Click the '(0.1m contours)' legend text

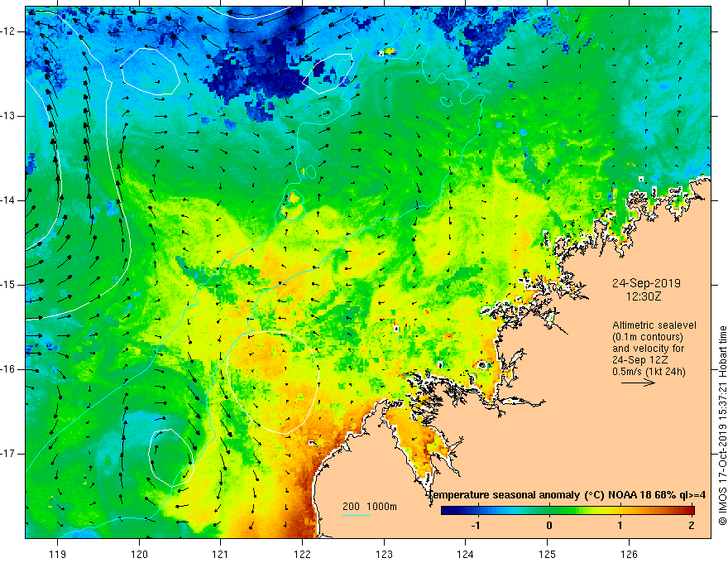pos(648,337)
